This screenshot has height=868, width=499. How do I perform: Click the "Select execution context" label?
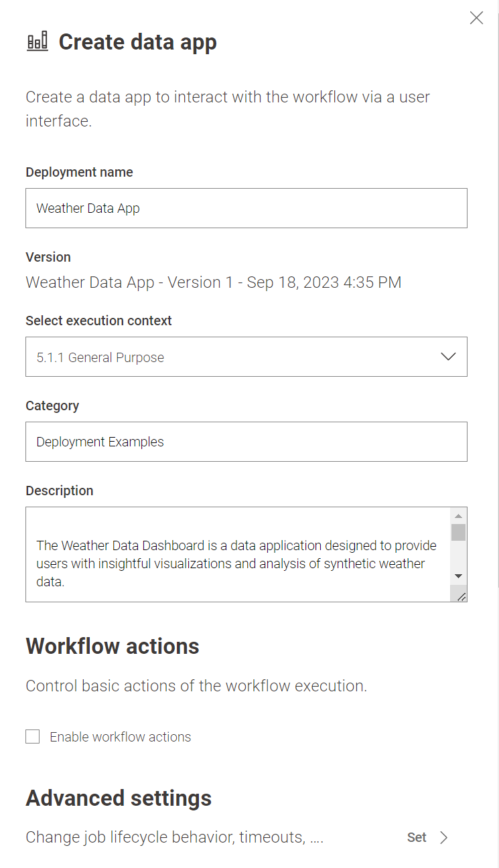(x=98, y=321)
